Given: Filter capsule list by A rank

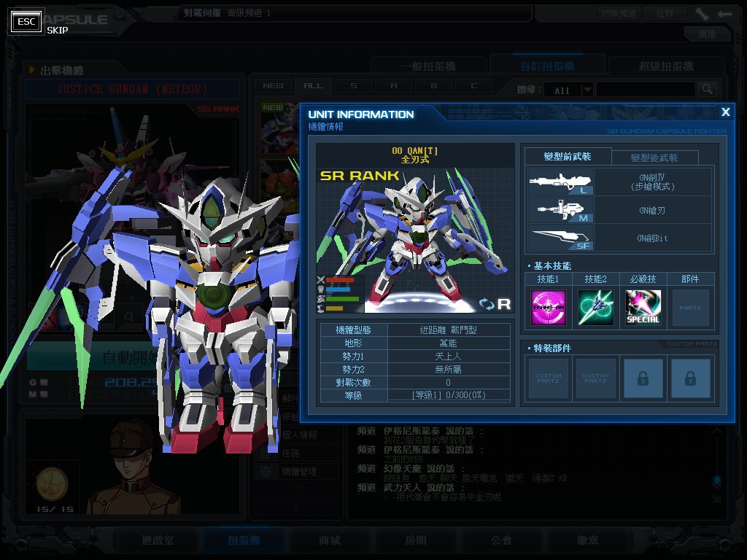Looking at the screenshot, I should tap(393, 86).
